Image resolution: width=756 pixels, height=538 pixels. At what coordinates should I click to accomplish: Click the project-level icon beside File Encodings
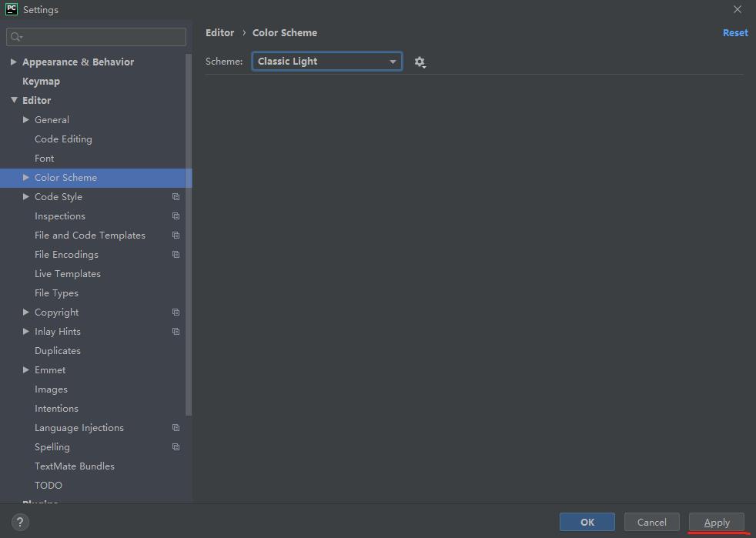(176, 255)
